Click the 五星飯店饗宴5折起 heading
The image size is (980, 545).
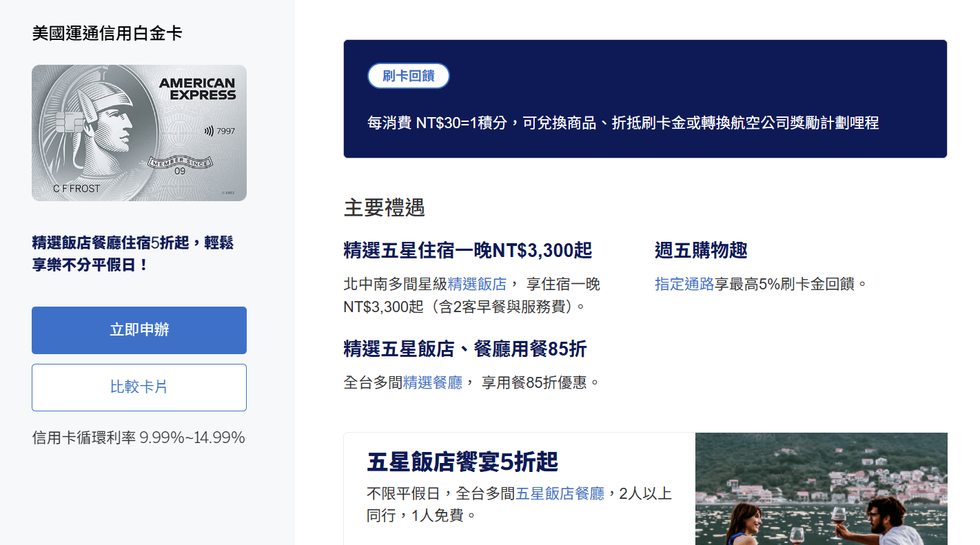click(462, 462)
